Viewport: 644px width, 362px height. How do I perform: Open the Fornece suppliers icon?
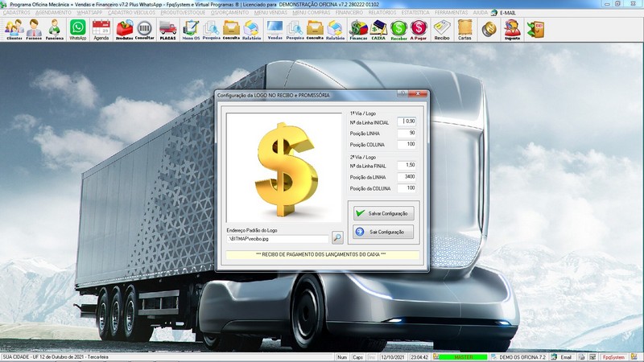click(34, 30)
